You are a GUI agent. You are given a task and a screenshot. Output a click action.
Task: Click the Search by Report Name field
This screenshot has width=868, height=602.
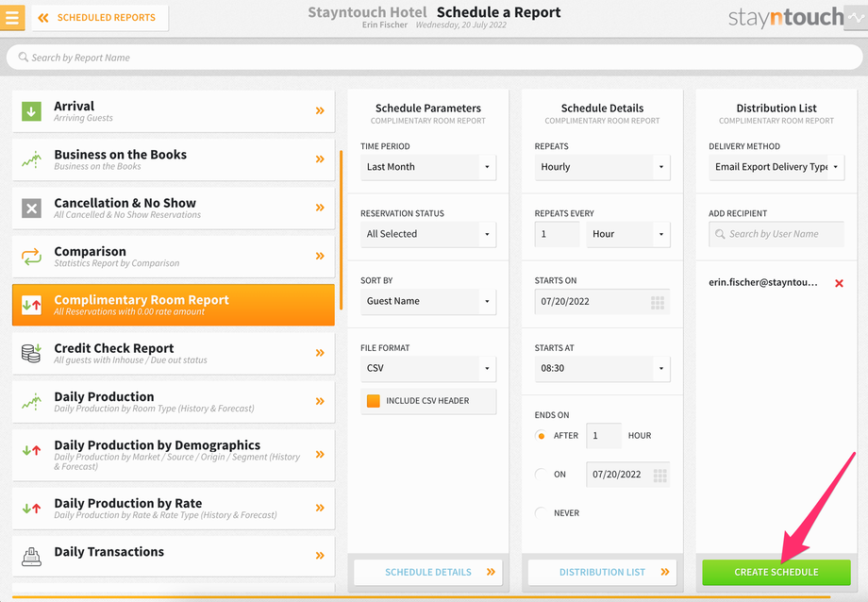pyautogui.click(x=434, y=58)
